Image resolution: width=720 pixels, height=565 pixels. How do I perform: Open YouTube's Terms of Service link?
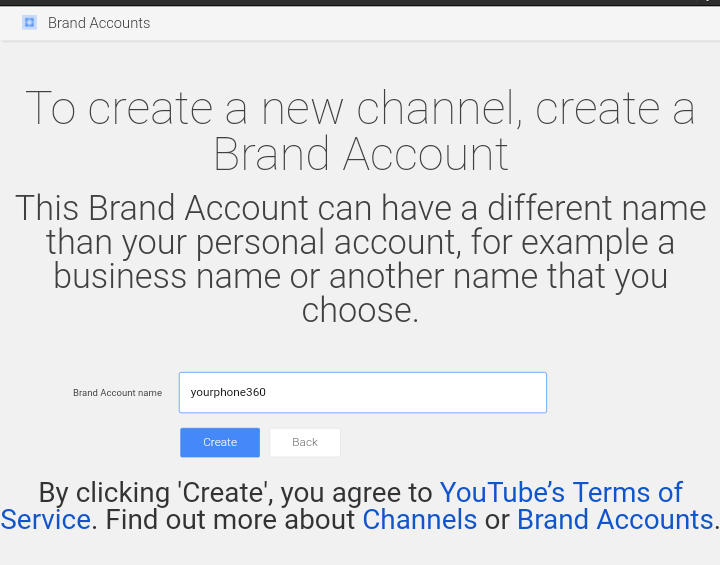click(x=561, y=492)
